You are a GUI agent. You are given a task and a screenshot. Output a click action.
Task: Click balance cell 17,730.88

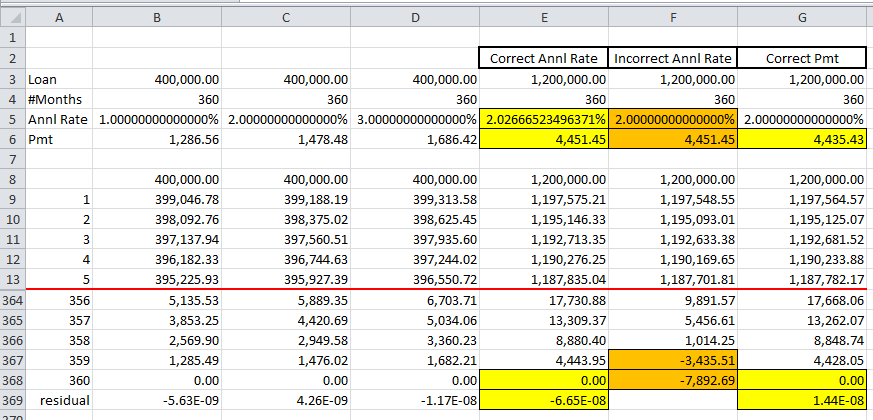point(544,300)
